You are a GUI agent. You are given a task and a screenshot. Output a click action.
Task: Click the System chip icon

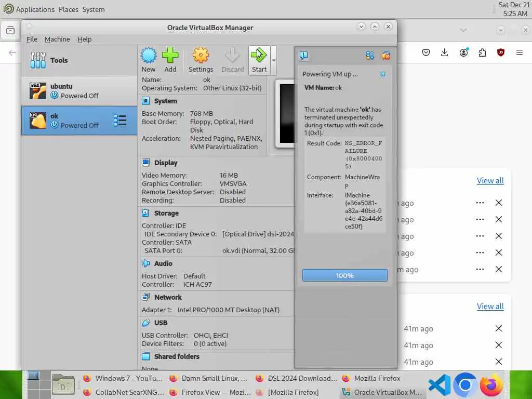[x=145, y=101]
